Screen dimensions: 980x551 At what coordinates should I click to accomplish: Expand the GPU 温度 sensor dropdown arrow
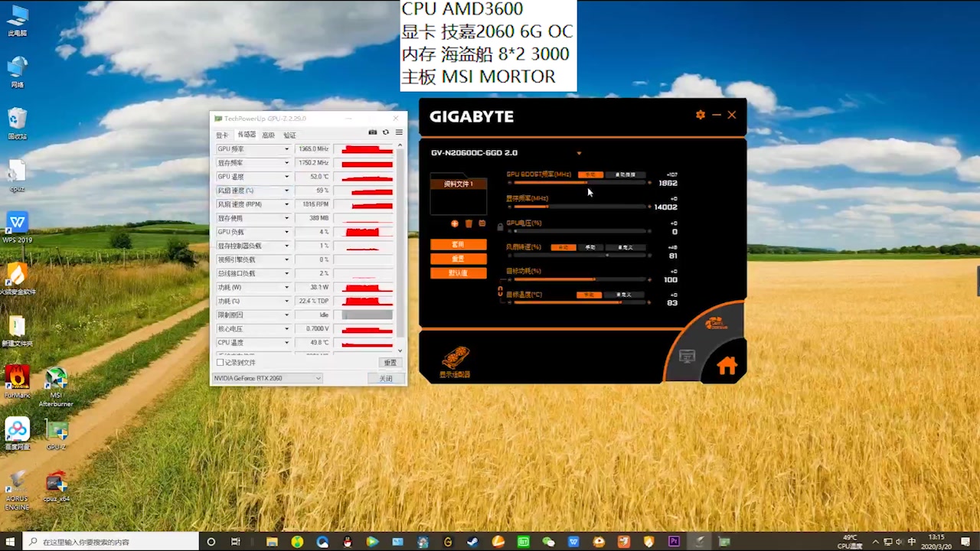point(287,177)
